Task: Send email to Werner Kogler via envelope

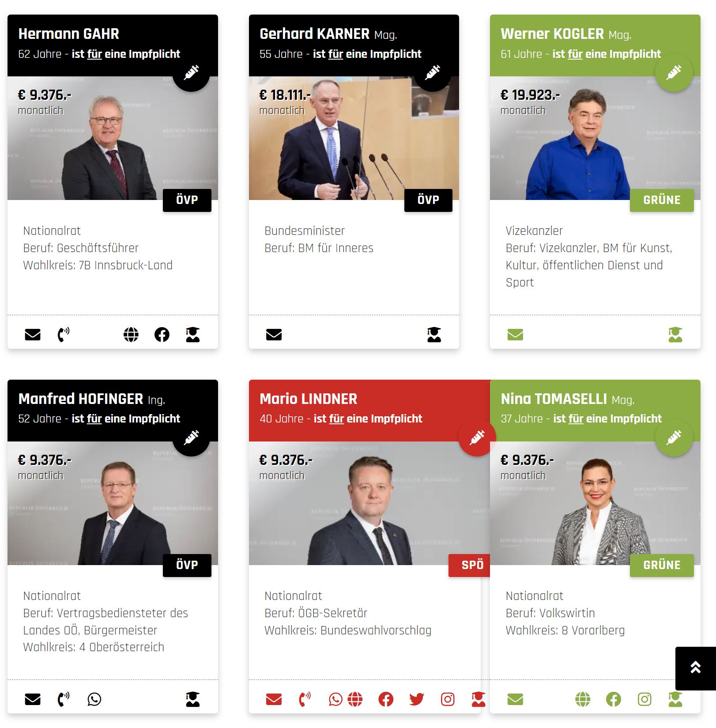Action: tap(515, 335)
